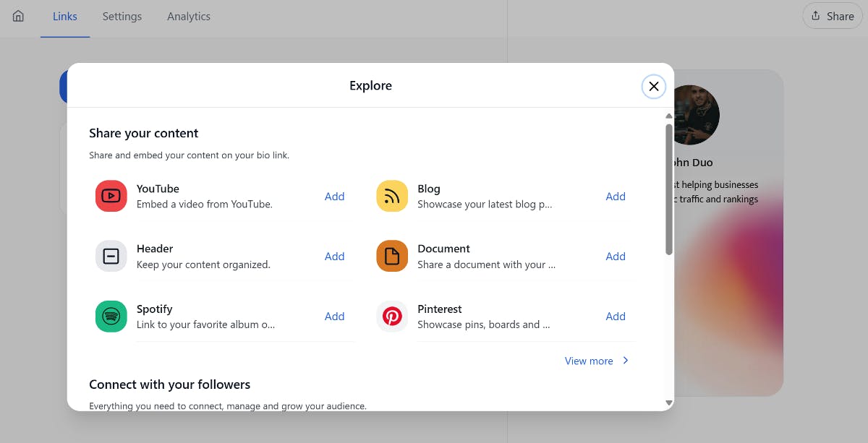Viewport: 868px width, 443px height.
Task: Open the Analytics tab
Action: pyautogui.click(x=188, y=16)
